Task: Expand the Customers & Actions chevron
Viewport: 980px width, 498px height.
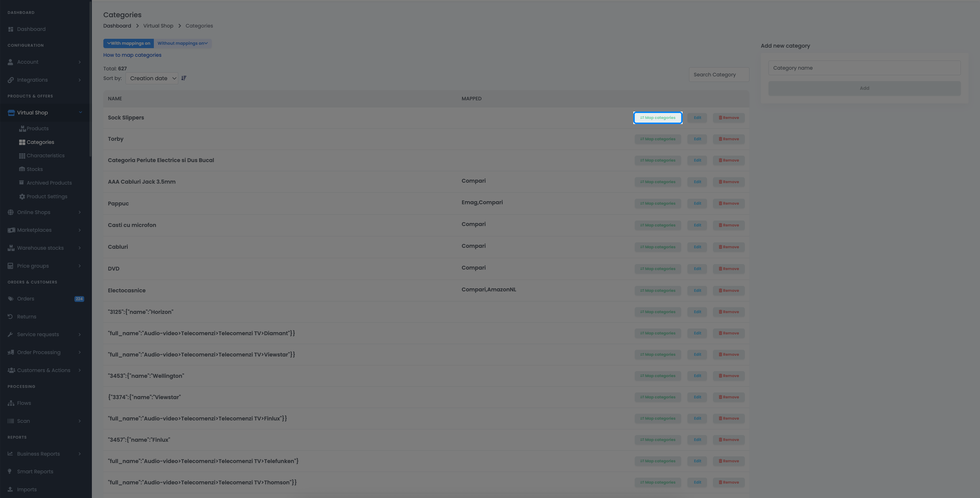Action: pos(79,370)
